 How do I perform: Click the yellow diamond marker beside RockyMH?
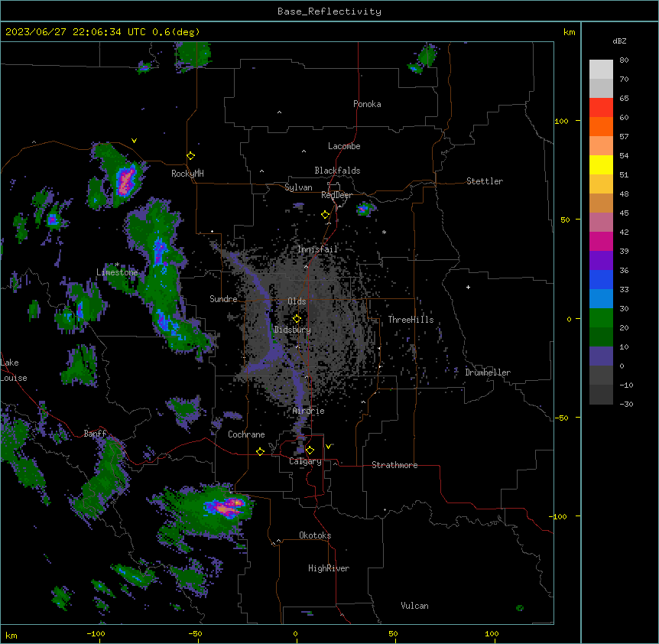click(190, 156)
